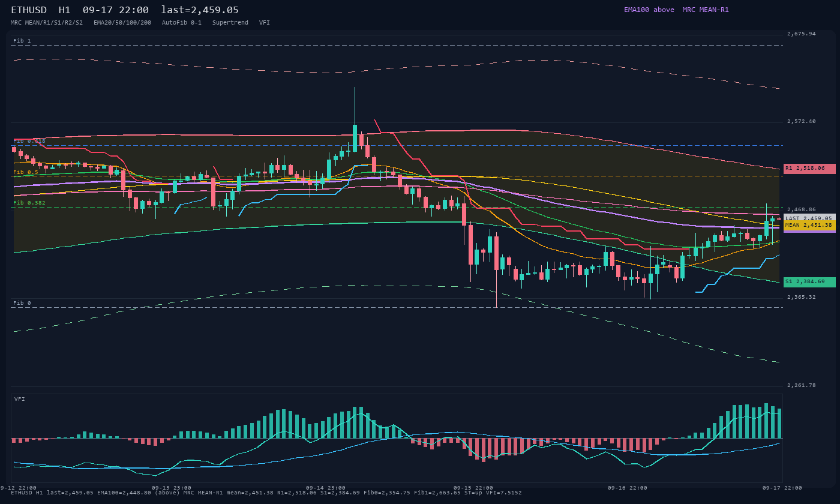Click the 2,468.86 price axis label

pyautogui.click(x=802, y=209)
